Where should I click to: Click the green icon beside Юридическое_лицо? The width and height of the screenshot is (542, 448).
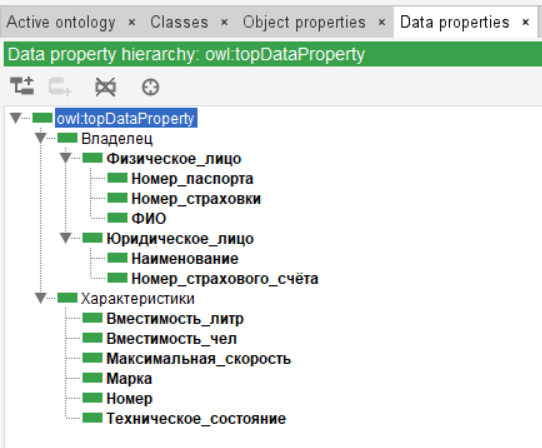[x=92, y=238]
